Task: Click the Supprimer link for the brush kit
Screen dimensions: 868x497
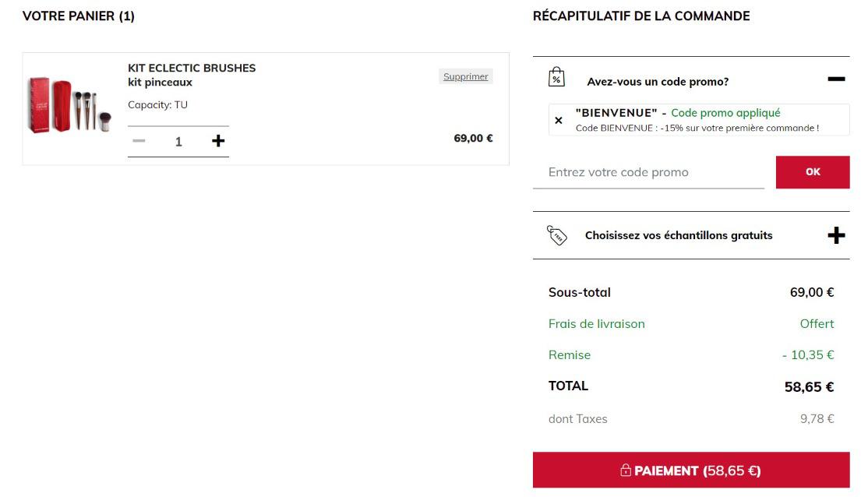Action: tap(465, 76)
